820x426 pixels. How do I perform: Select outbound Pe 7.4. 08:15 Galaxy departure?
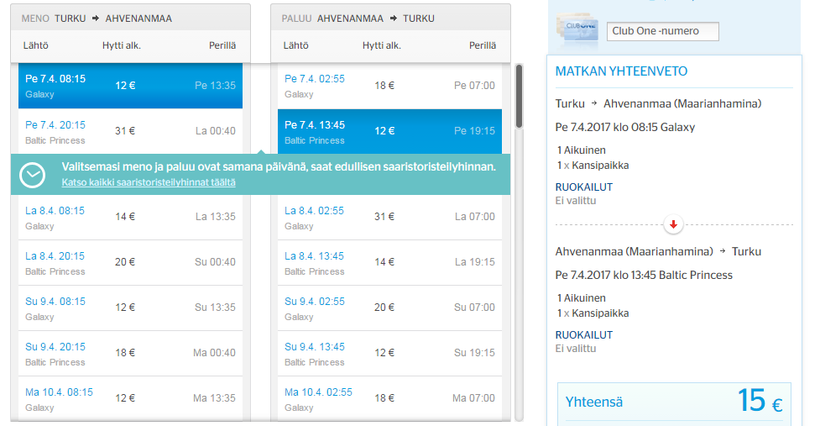coord(130,85)
